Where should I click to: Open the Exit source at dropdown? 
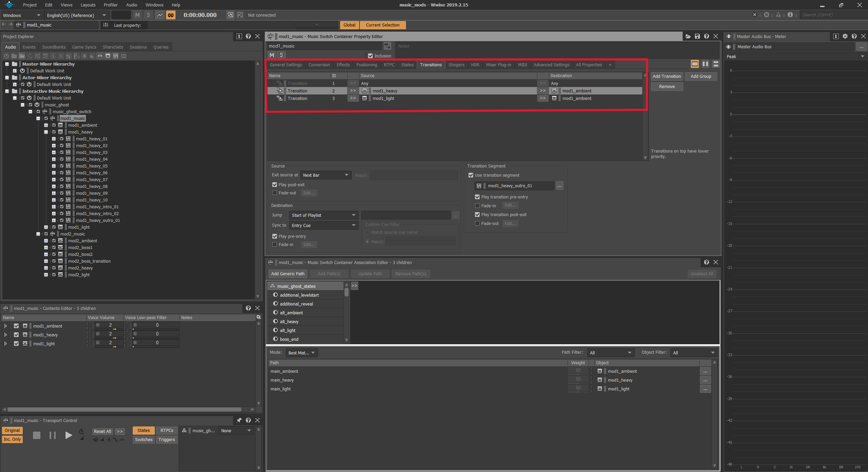point(326,175)
